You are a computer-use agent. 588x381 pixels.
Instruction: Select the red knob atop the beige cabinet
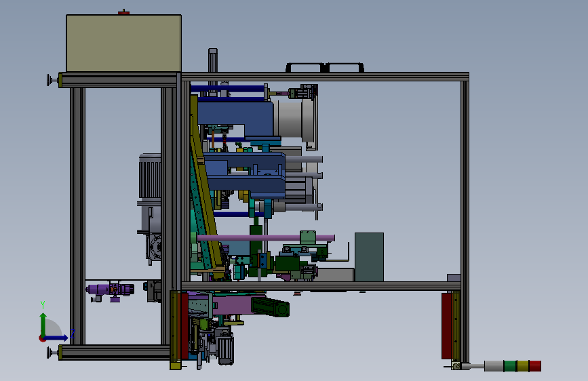[x=123, y=12]
